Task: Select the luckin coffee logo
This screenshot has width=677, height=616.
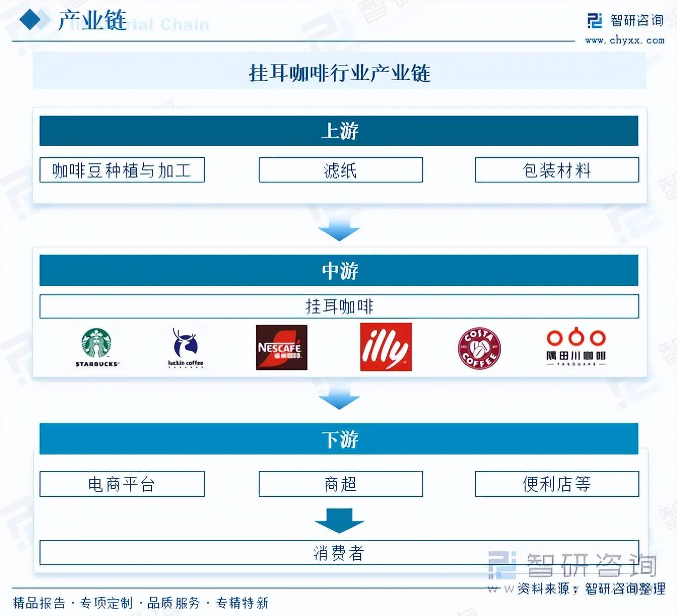Action: tap(185, 347)
